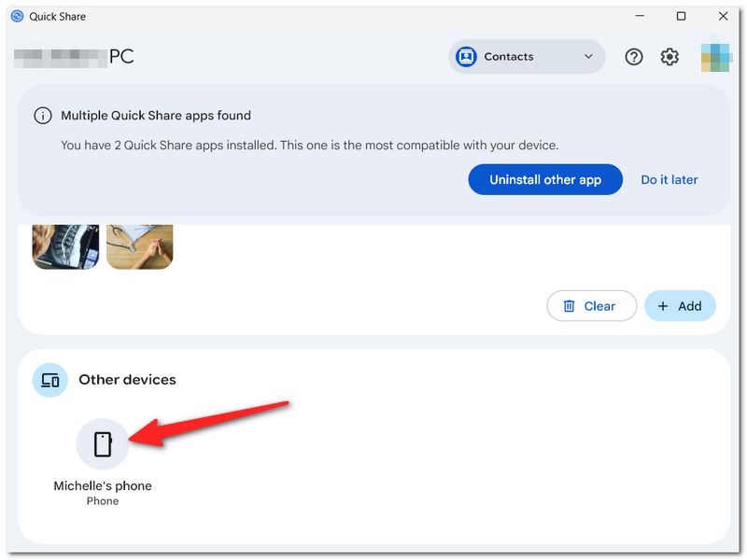Click the "Michelle's phone" label
The image size is (747, 560).
tap(103, 485)
